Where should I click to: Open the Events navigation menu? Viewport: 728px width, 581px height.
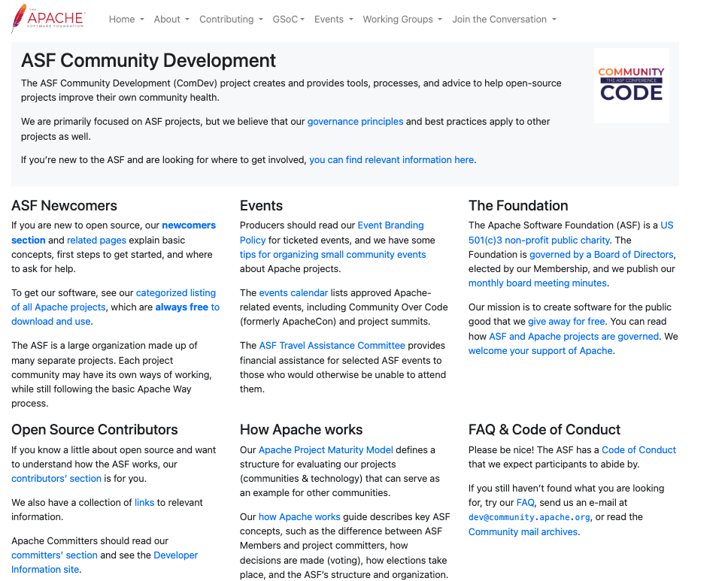click(333, 20)
